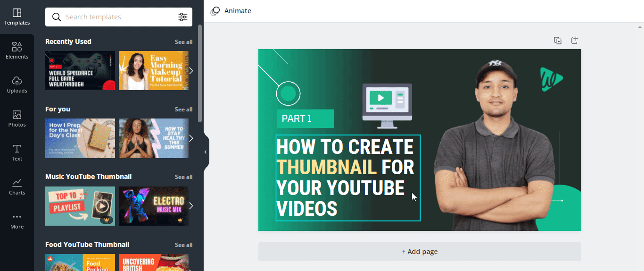Select Top 10 Playlist template
The width and height of the screenshot is (644, 271).
[x=80, y=206]
